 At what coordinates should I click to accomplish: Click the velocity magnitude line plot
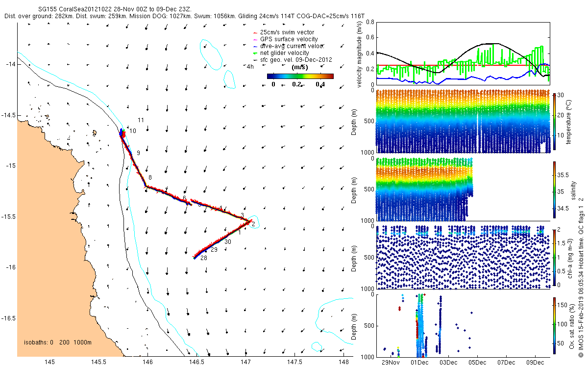pyautogui.click(x=463, y=53)
